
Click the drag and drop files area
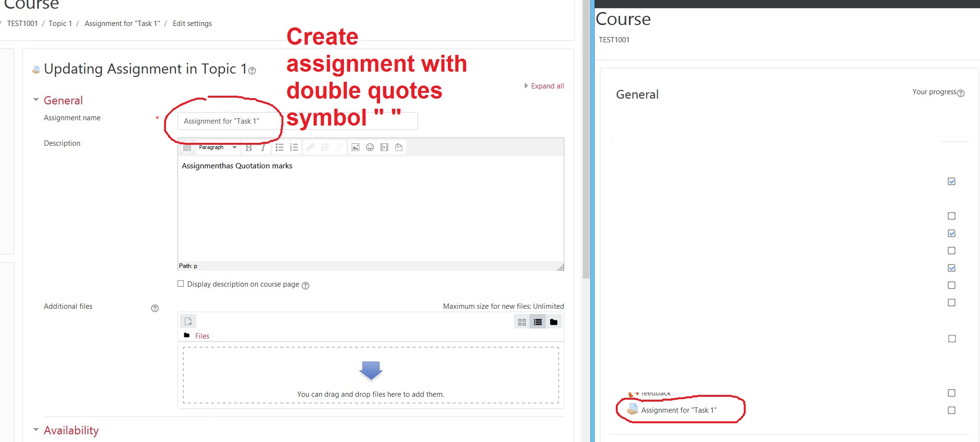[x=370, y=375]
